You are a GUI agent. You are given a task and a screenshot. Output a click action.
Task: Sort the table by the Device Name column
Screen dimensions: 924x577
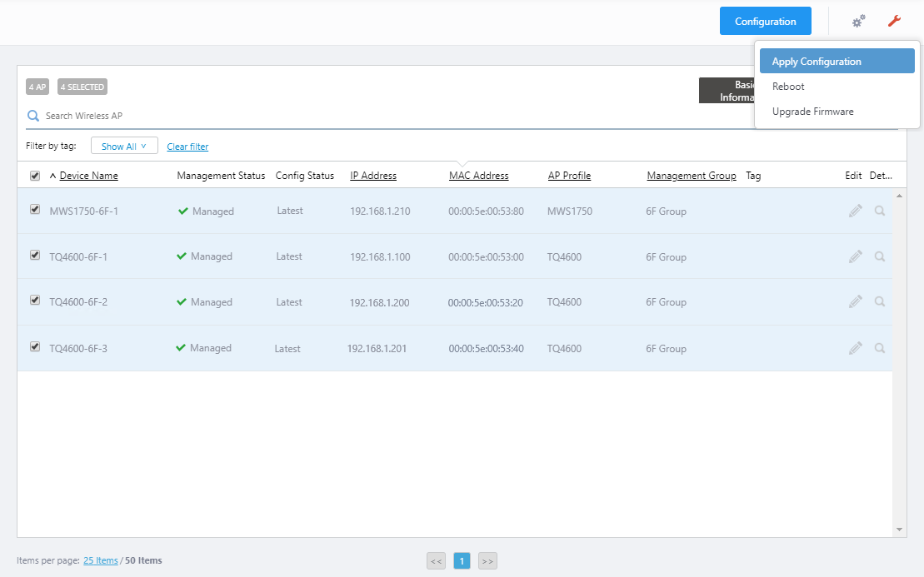pos(88,176)
